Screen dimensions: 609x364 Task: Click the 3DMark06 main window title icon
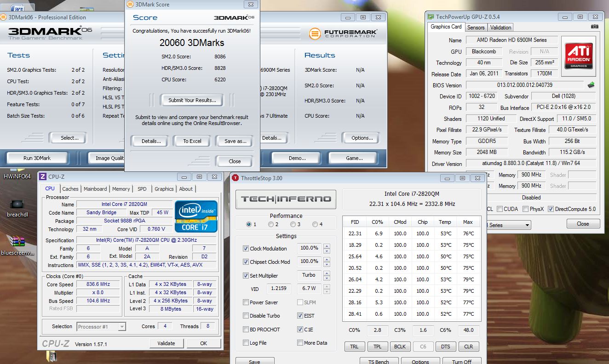point(3,17)
